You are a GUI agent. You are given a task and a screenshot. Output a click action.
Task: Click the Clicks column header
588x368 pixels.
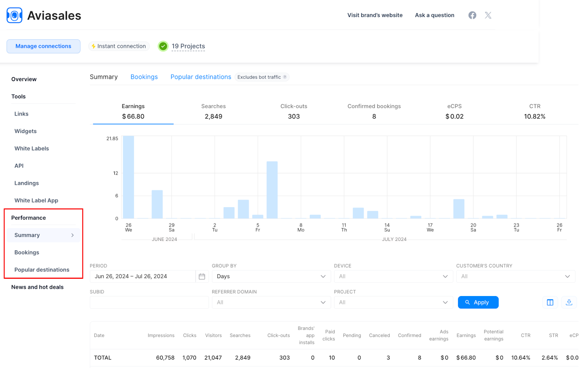[190, 335]
